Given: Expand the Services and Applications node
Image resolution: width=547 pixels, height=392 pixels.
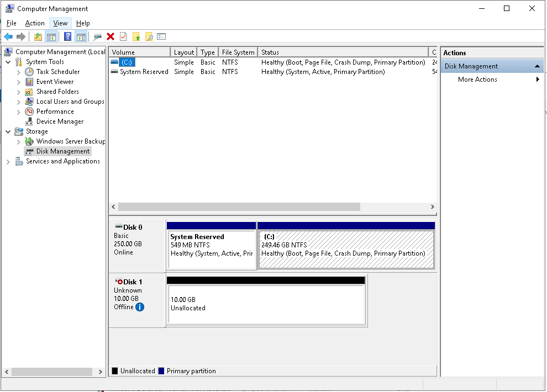Looking at the screenshot, I should [x=8, y=162].
